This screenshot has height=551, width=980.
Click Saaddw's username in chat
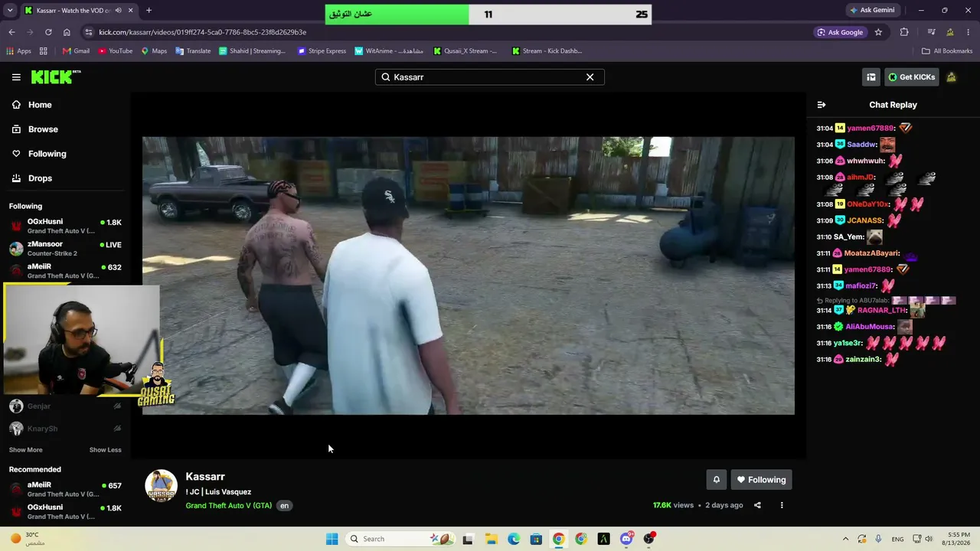point(861,145)
